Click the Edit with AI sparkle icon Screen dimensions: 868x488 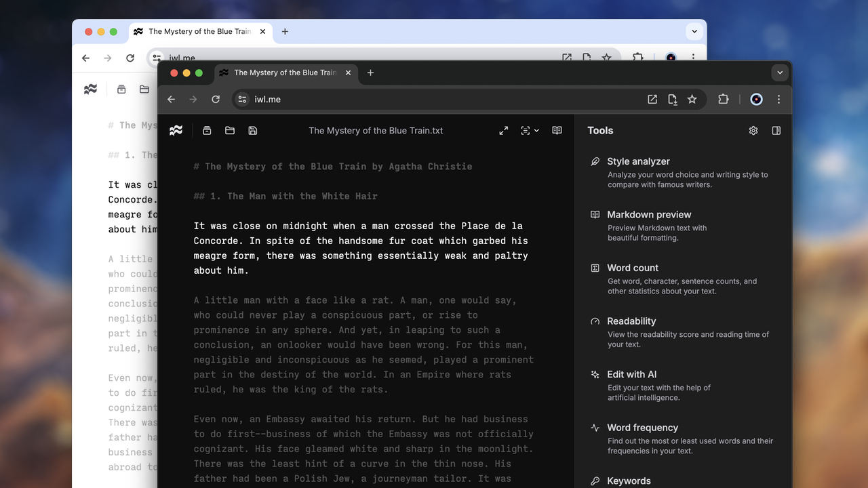click(x=595, y=374)
